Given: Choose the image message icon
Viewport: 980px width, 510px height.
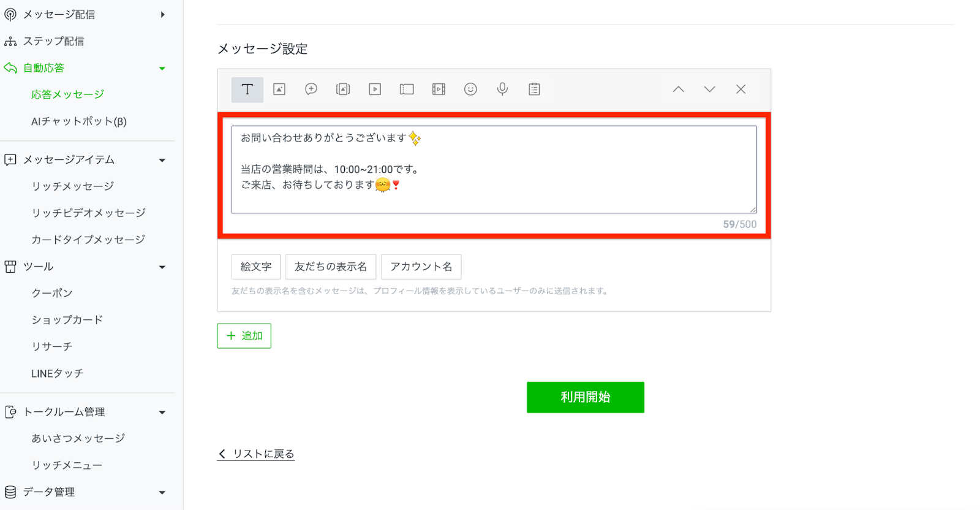Looking at the screenshot, I should (279, 89).
